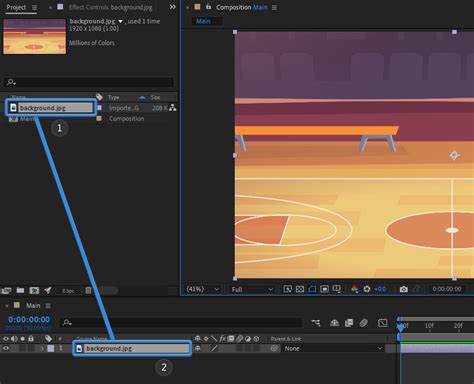Image resolution: width=474 pixels, height=384 pixels.
Task: Hide the background.jpg layer with eye toggle
Action: tap(6, 348)
